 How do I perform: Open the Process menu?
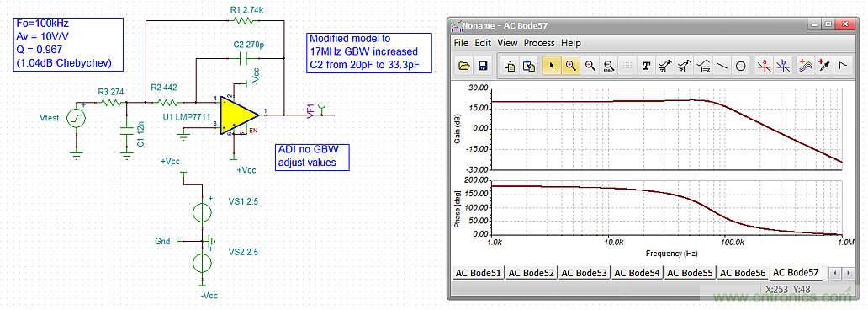(539, 43)
